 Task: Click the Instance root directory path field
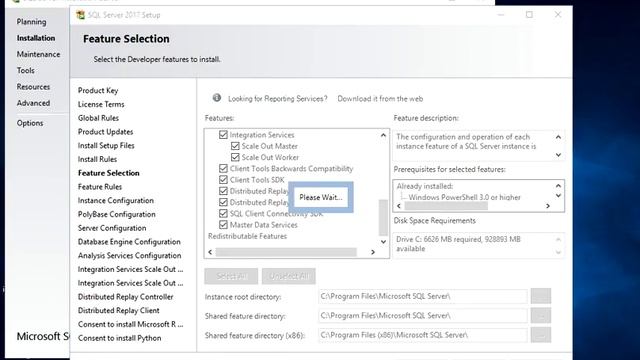click(423, 296)
